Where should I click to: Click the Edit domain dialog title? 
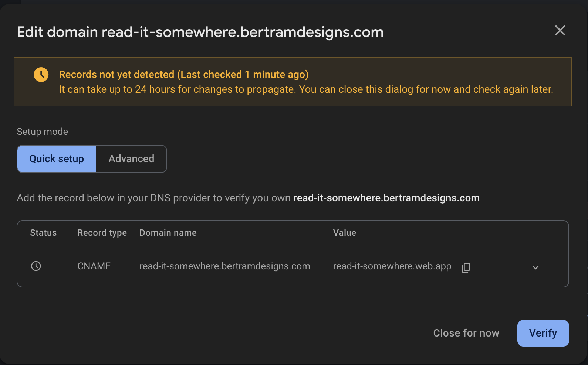[200, 32]
